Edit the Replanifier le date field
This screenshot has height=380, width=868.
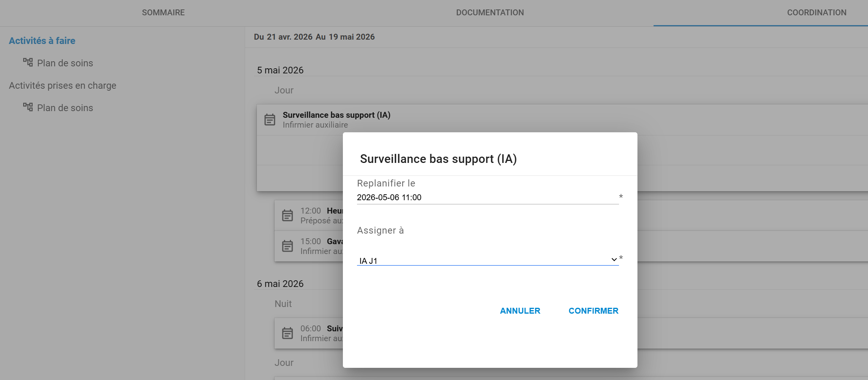487,197
